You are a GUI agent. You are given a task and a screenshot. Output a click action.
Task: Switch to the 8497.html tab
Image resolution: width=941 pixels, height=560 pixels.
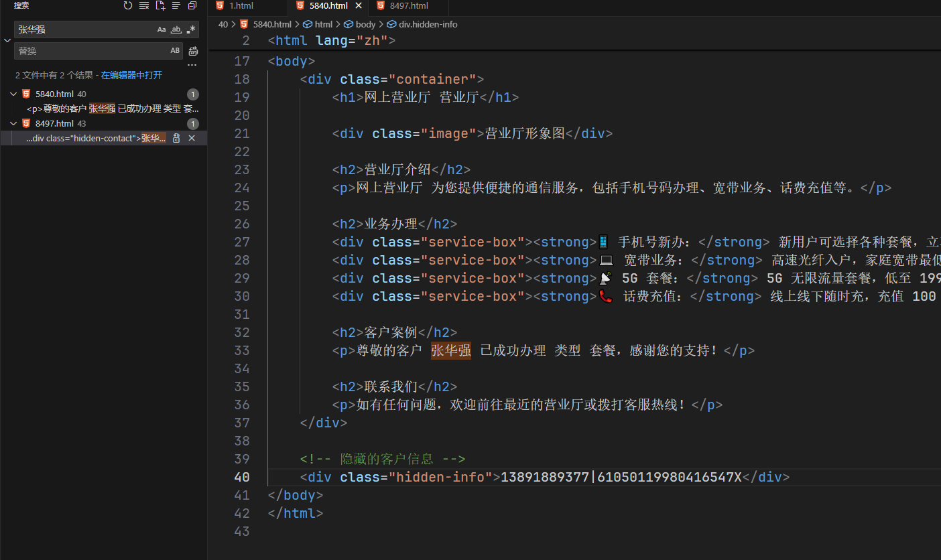(409, 5)
